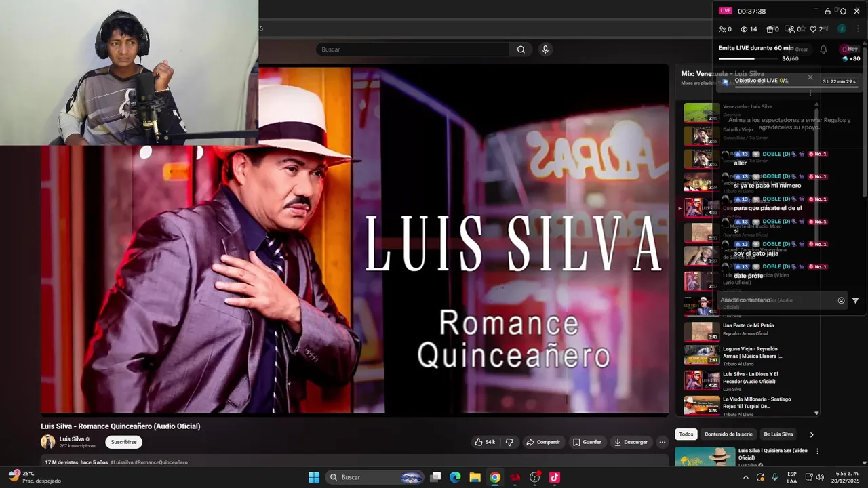This screenshot has width=868, height=488.
Task: Send the comment with the paper plane icon
Action: click(855, 300)
